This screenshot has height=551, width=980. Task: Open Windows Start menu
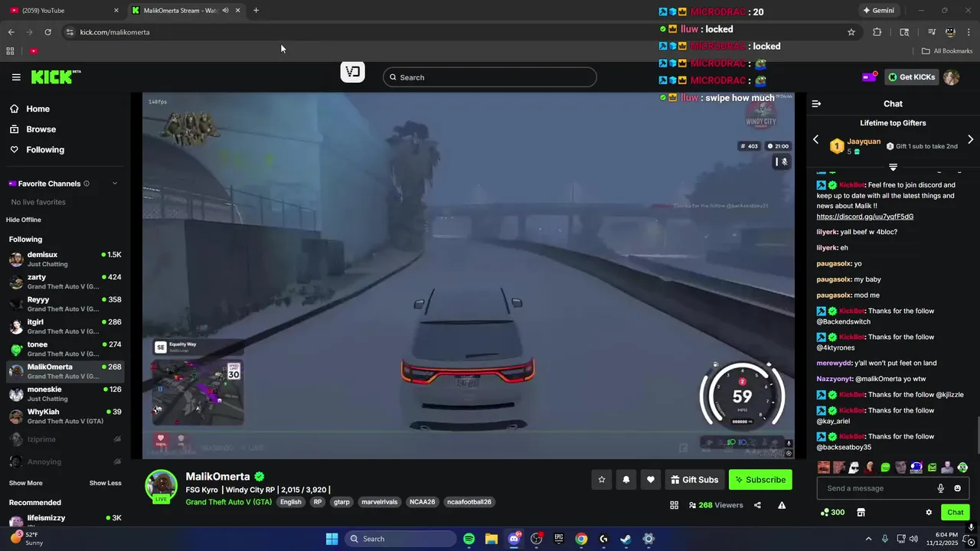pyautogui.click(x=332, y=539)
